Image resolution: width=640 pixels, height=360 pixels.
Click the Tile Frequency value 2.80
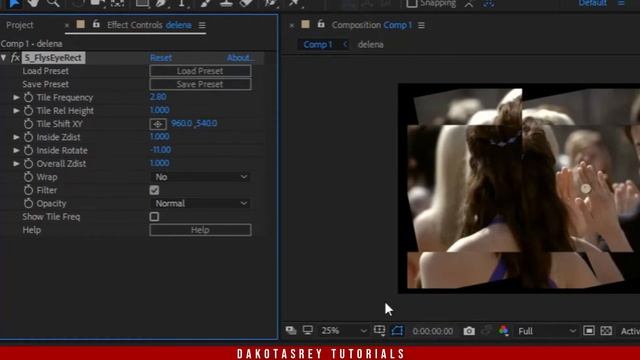pos(158,97)
